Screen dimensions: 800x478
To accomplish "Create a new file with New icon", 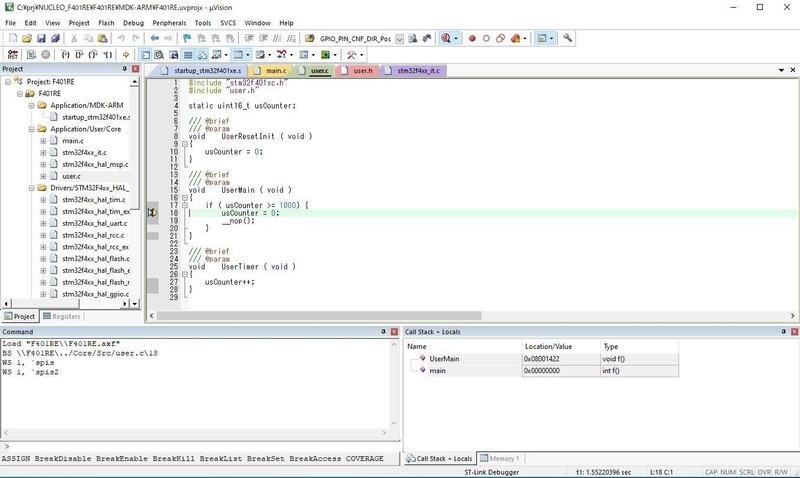I will 13,38.
